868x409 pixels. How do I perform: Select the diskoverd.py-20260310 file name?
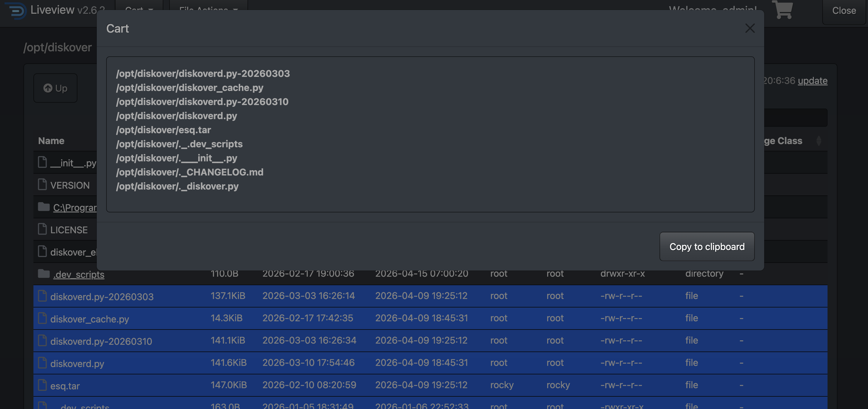101,341
